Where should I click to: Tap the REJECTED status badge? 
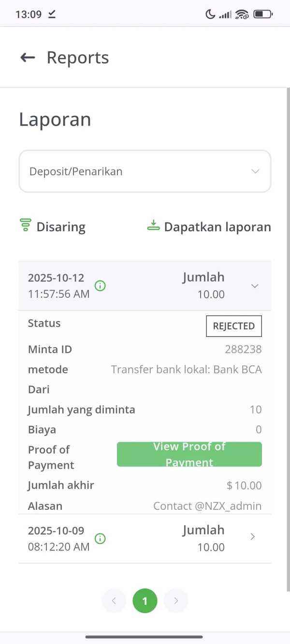click(234, 326)
